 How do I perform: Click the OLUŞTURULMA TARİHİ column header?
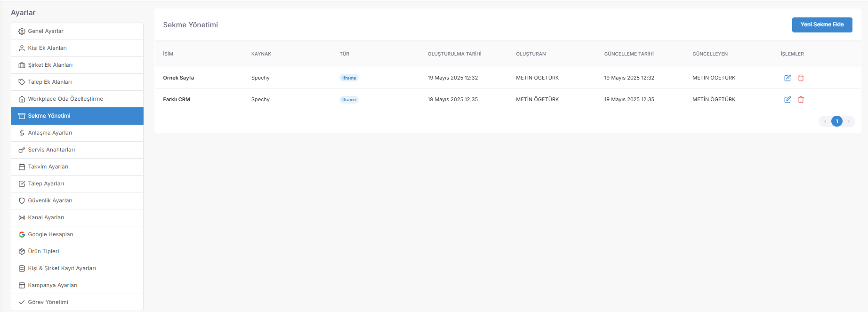tap(454, 54)
